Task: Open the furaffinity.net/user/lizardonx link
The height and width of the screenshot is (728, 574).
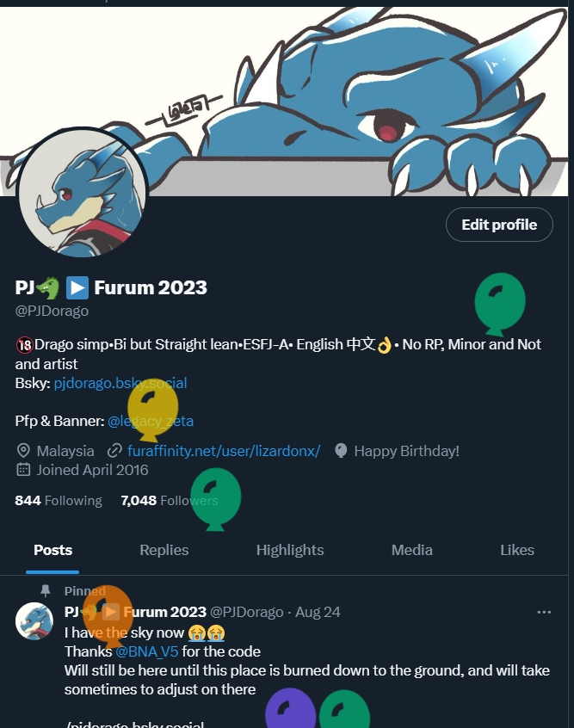Action: (x=224, y=451)
